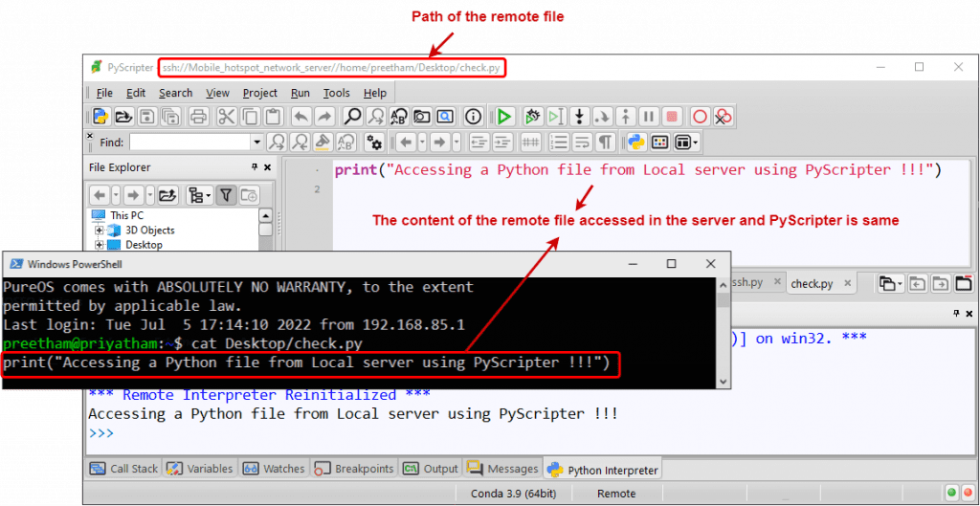Find previous in Find toolbar
980x506 pixels.
click(x=300, y=143)
